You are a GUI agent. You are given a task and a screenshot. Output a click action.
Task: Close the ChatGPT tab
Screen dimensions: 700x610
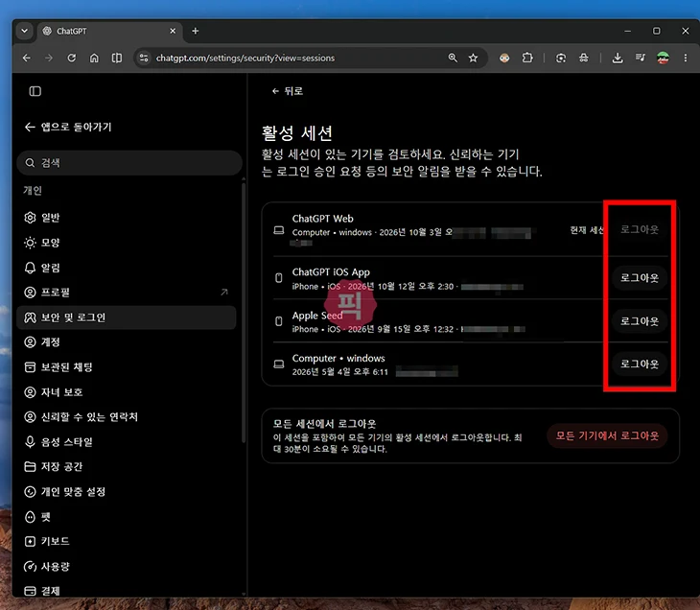(173, 31)
